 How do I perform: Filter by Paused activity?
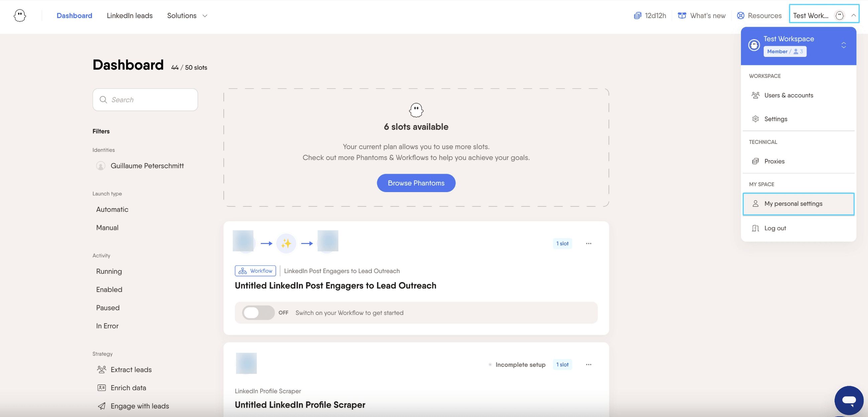pyautogui.click(x=108, y=308)
